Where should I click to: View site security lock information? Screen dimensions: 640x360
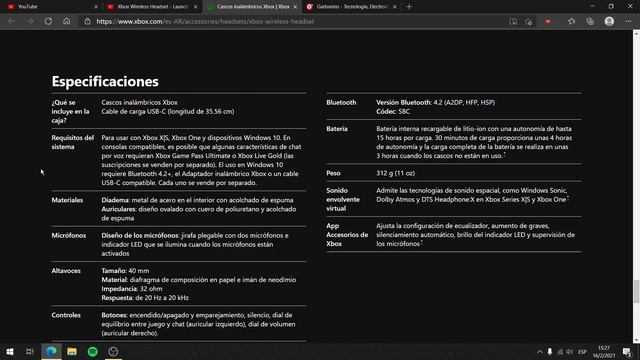[87, 21]
